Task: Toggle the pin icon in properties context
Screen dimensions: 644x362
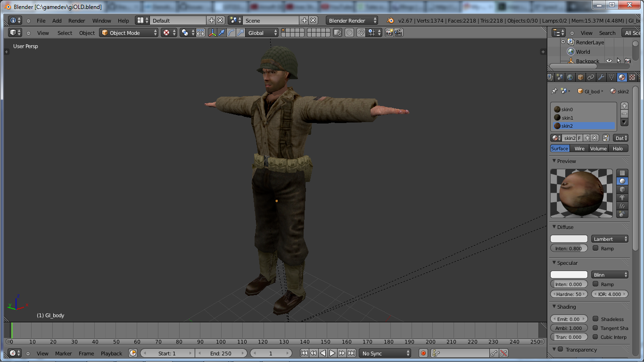Action: pyautogui.click(x=554, y=91)
